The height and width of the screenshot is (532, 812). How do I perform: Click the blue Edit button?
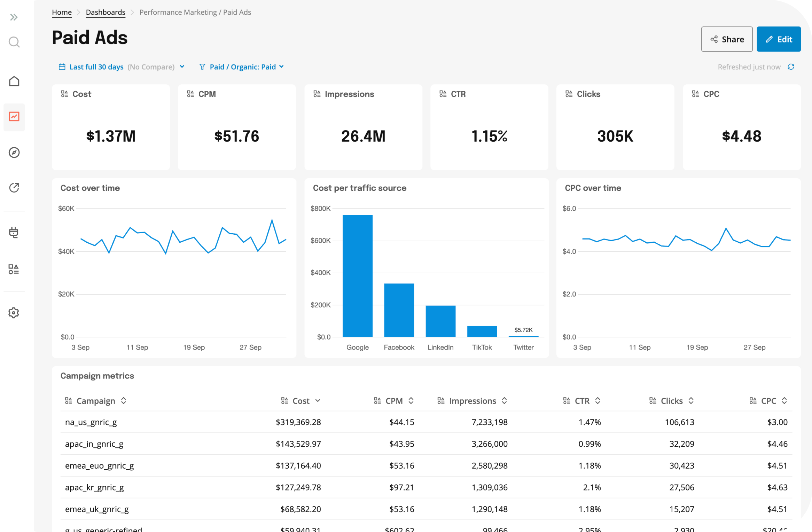779,39
